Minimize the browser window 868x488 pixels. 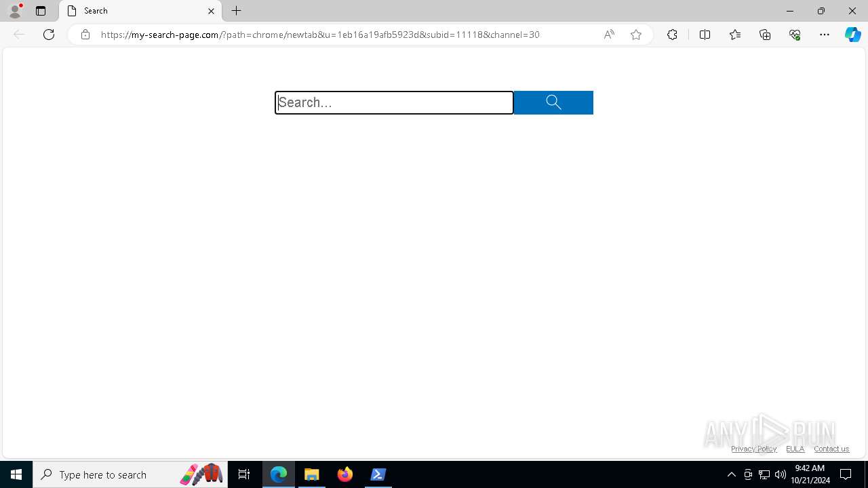789,11
